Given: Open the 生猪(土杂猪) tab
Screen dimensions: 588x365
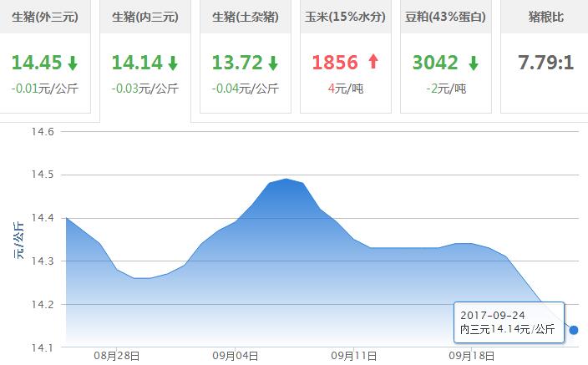Looking at the screenshot, I should tap(245, 17).
